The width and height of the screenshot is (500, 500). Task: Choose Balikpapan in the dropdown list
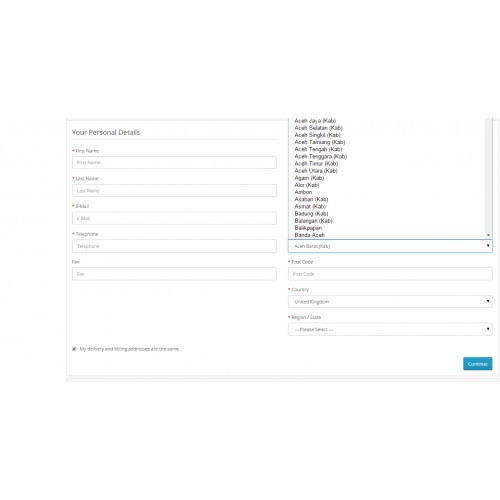(308, 228)
